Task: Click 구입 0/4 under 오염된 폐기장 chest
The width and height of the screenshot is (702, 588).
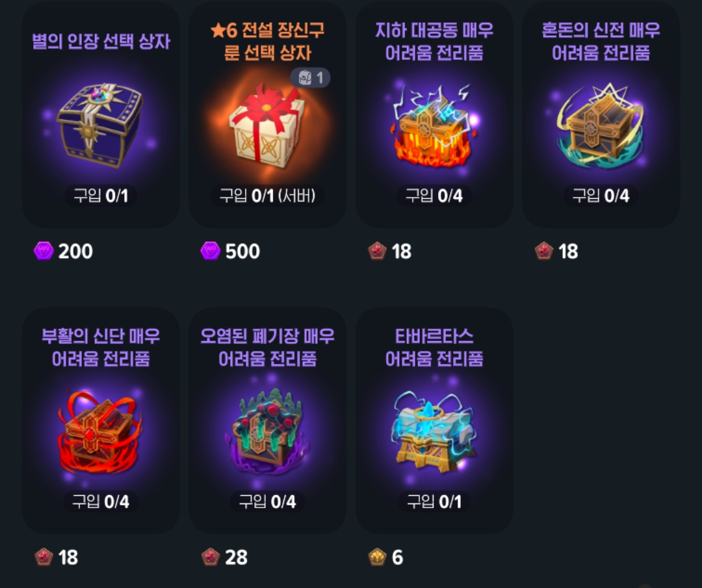Action: (x=267, y=502)
